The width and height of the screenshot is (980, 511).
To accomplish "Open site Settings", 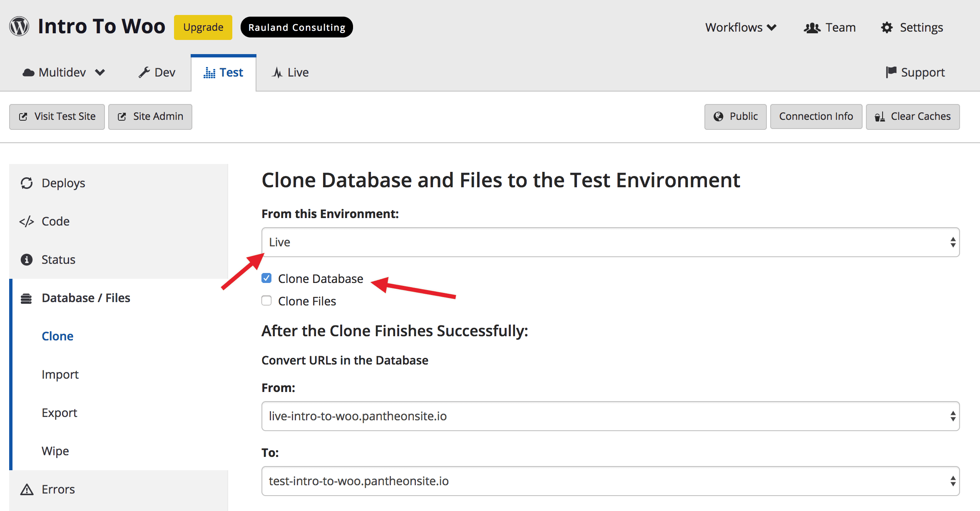I will [x=912, y=27].
